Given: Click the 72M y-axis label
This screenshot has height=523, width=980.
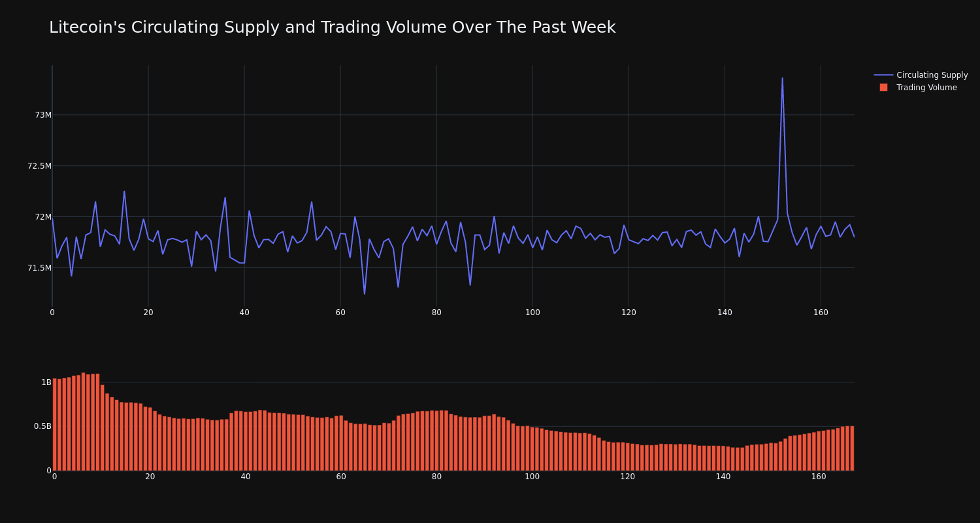Looking at the screenshot, I should 43,217.
